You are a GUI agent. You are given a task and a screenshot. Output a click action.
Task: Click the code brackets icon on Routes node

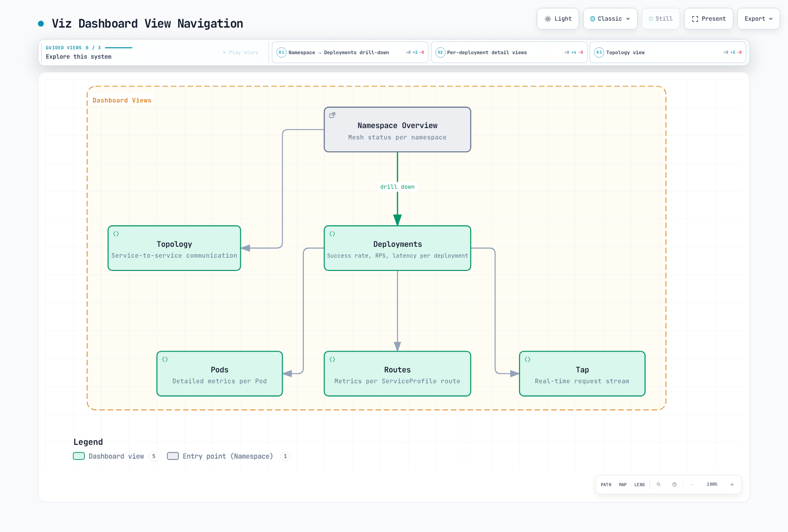click(332, 360)
